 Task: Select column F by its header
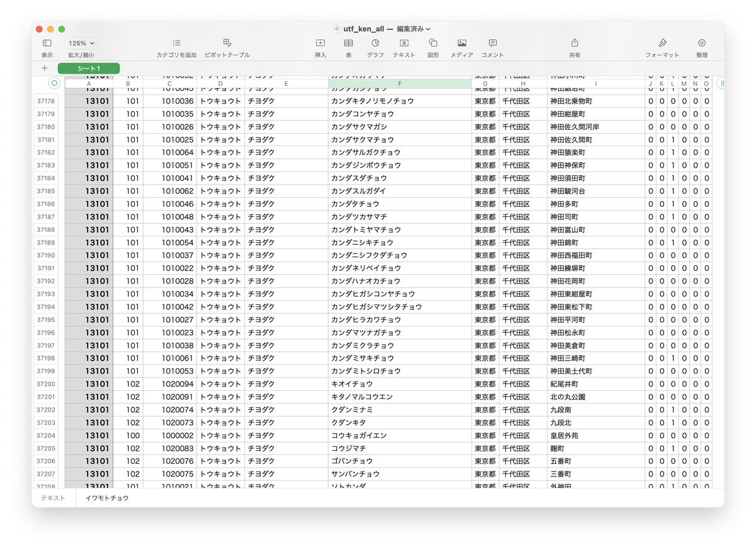(x=401, y=83)
